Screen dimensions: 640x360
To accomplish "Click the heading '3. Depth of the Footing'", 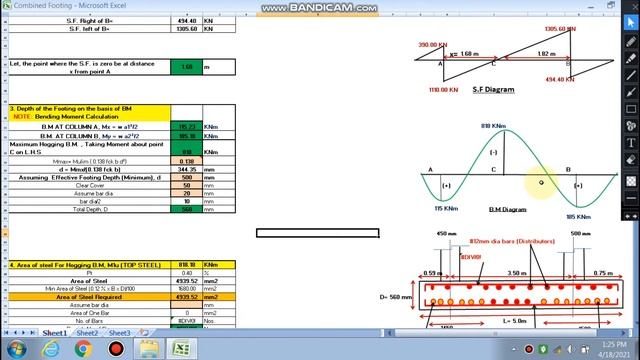I will point(70,109).
